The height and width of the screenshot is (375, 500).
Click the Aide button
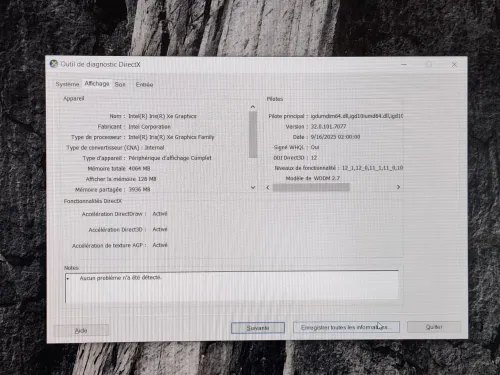click(81, 330)
